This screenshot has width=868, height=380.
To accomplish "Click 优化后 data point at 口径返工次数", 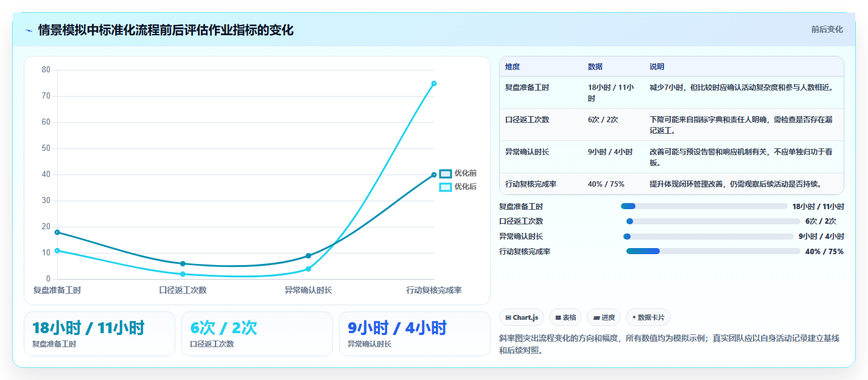I will click(x=183, y=274).
